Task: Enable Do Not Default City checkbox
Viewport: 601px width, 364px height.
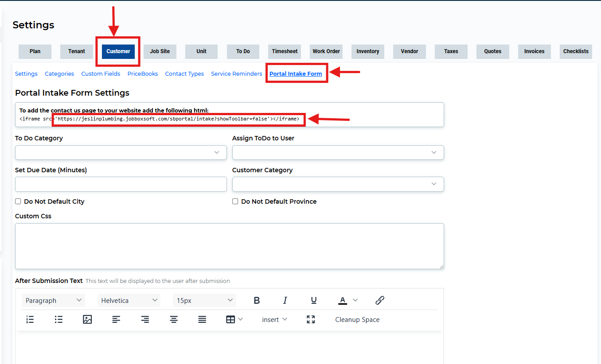Action: point(18,201)
